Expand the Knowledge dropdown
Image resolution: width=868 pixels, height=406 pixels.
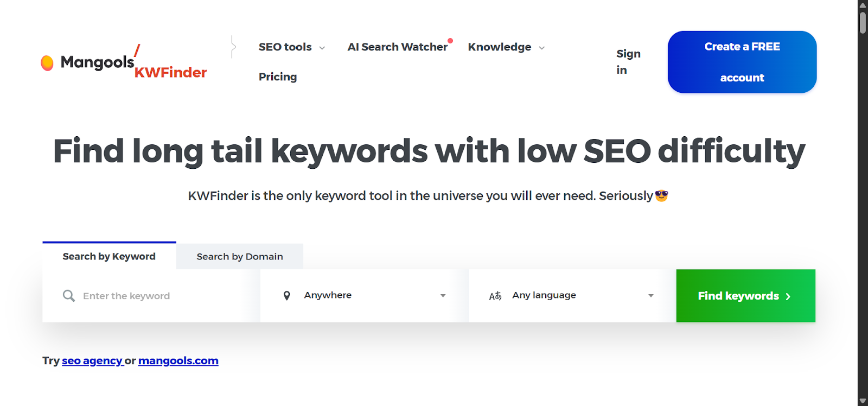[505, 47]
